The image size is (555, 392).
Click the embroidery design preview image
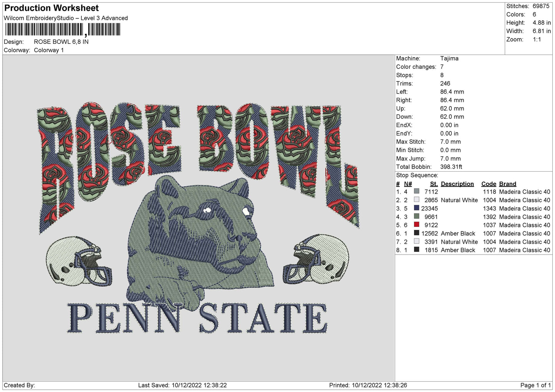(x=199, y=218)
